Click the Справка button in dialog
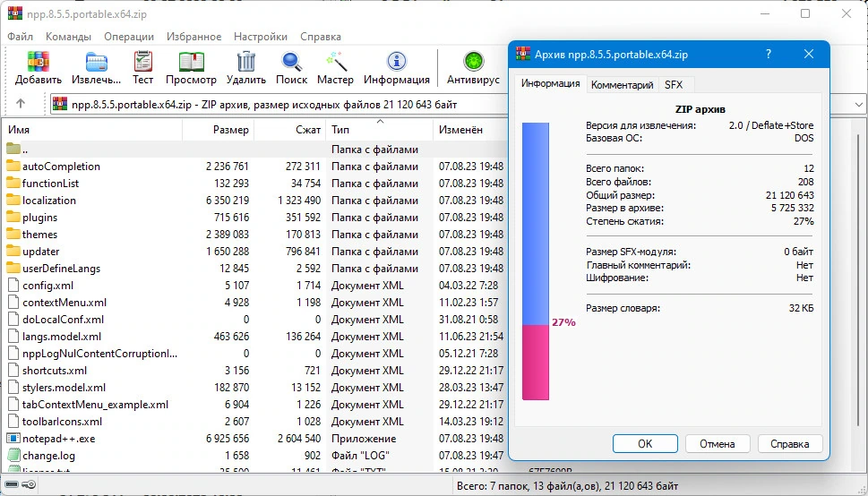Image resolution: width=868 pixels, height=496 pixels. [x=790, y=443]
